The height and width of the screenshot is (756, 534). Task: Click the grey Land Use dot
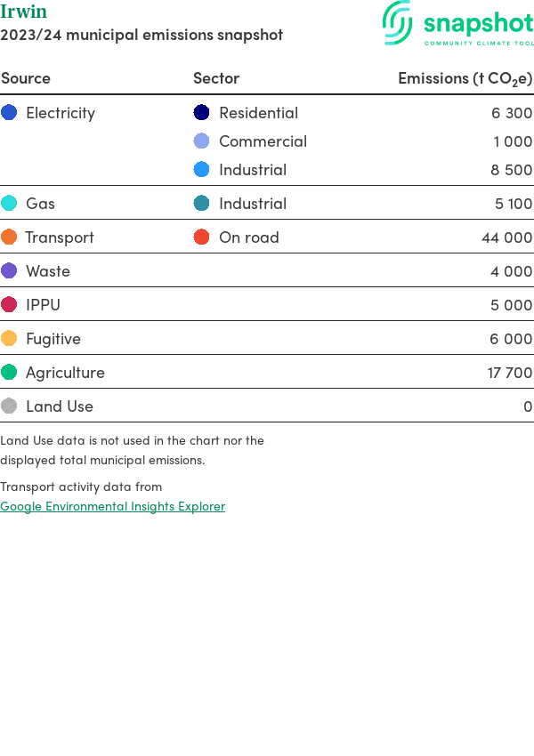point(9,406)
